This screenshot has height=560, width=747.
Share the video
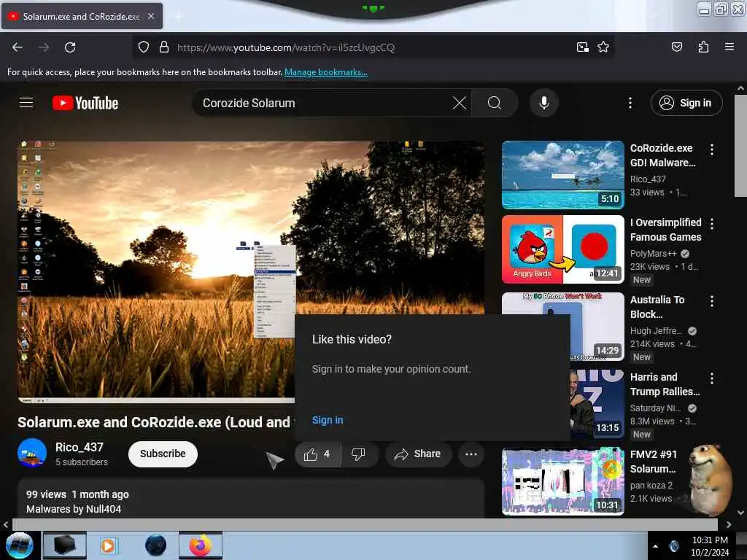click(418, 454)
